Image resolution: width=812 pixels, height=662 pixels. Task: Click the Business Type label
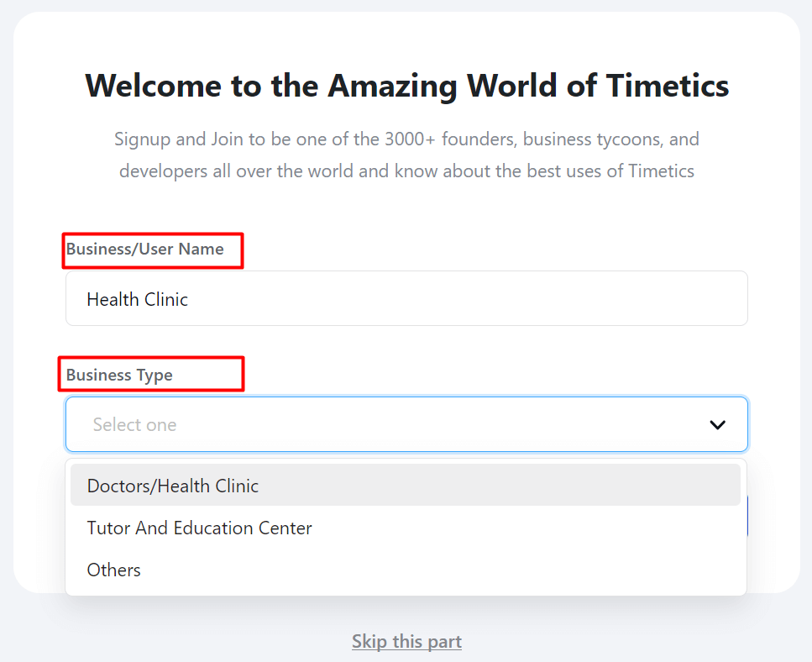(x=119, y=375)
